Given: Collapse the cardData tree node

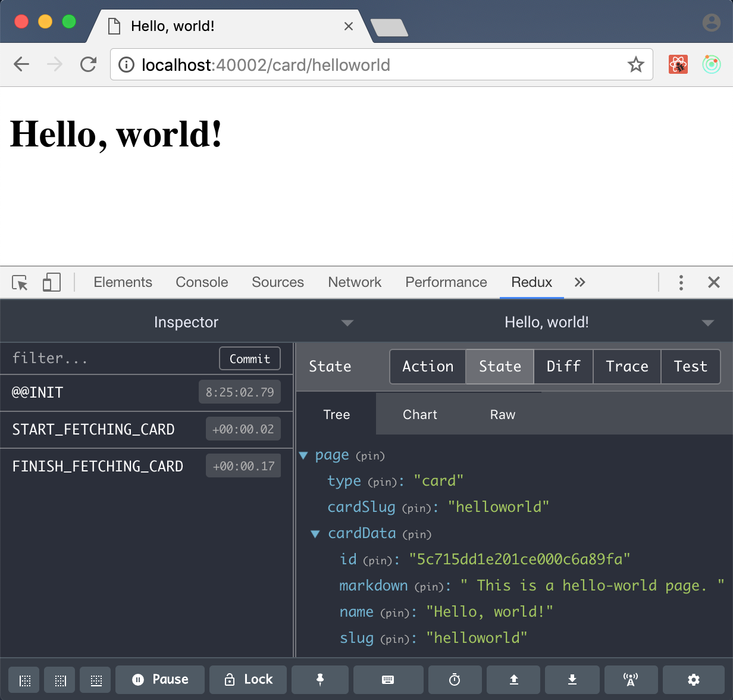Looking at the screenshot, I should click(315, 534).
